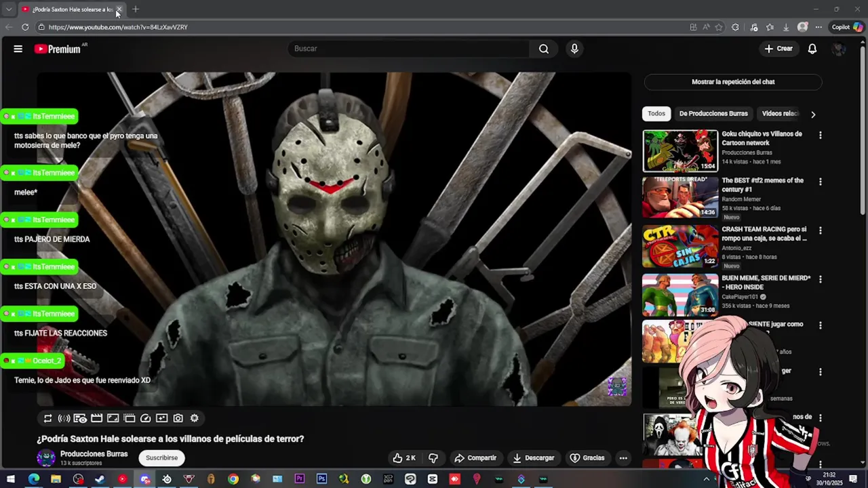The image size is (868, 488).
Task: Open the Edge favorites list icon
Action: point(770,27)
